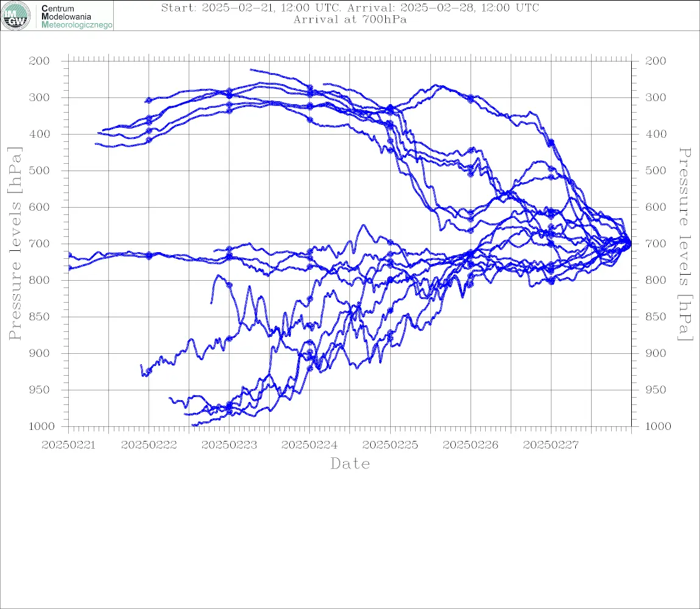
Task: Click the left axis 900 pressure label
Action: coord(39,353)
